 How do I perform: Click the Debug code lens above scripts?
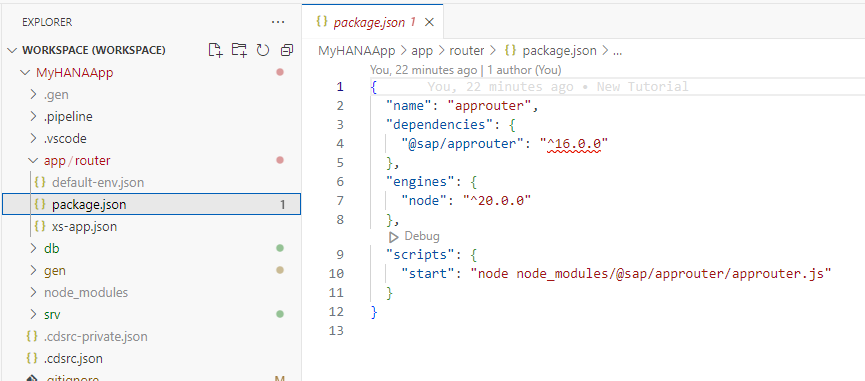tap(422, 237)
